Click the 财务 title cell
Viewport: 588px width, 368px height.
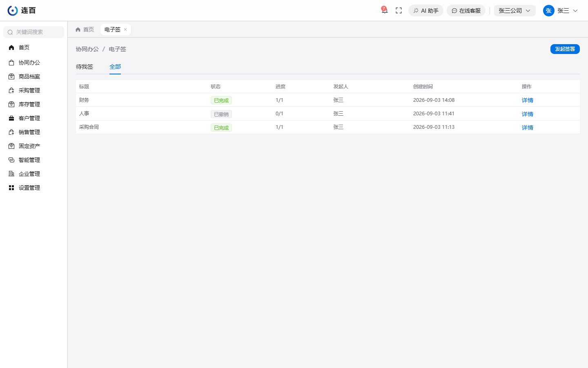point(84,100)
